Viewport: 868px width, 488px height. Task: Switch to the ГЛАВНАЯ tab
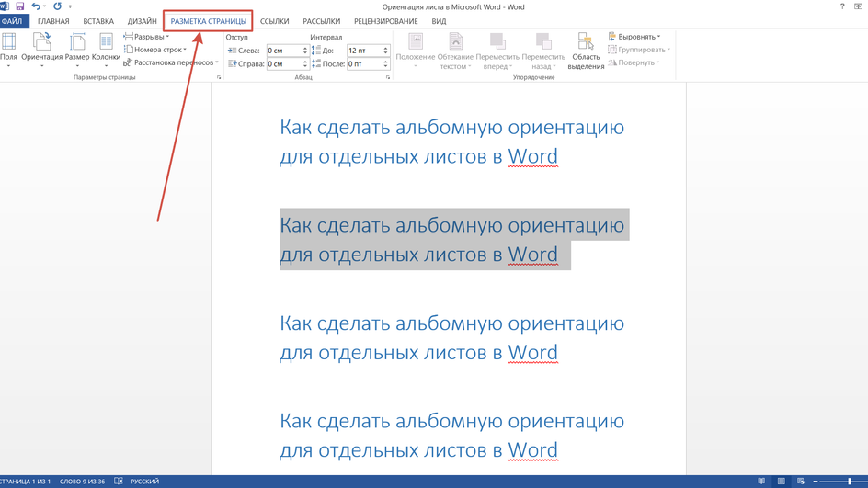[53, 21]
